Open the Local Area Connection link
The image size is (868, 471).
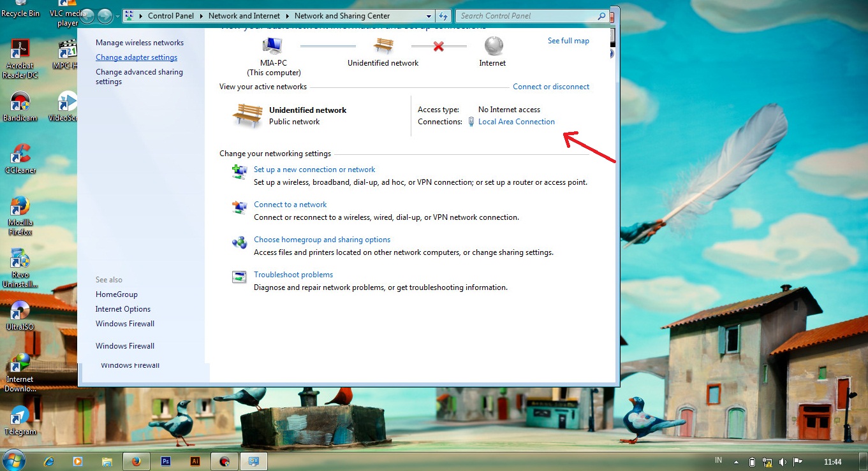point(516,122)
